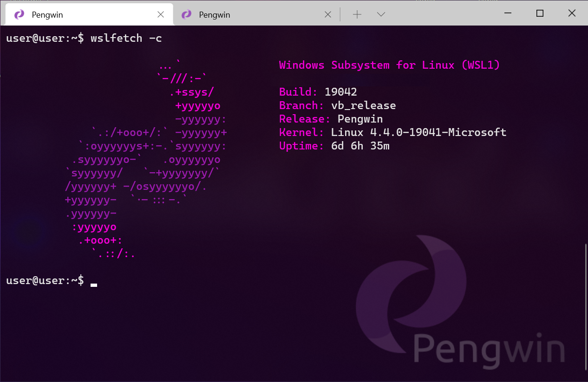The image size is (588, 382).
Task: Click the Pengwin icon on the active tab
Action: pos(18,14)
